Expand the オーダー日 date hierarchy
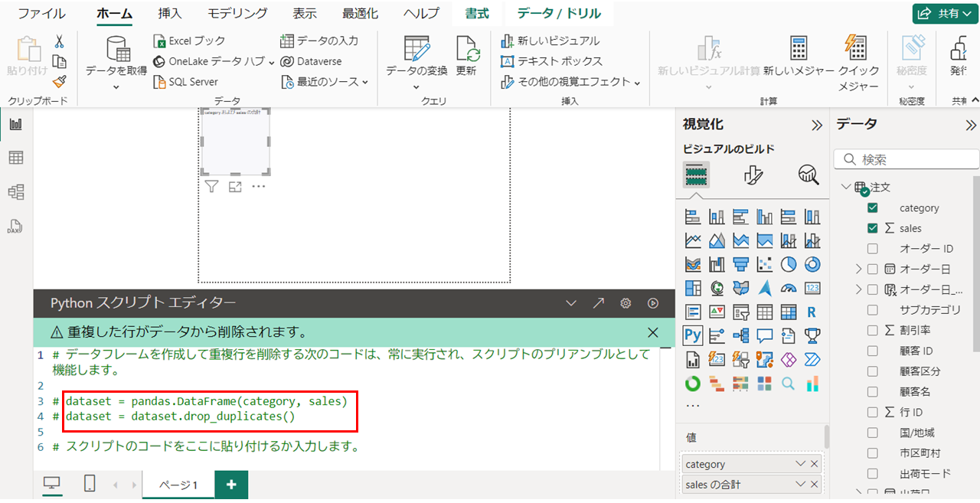Viewport: 980px width, 503px height. (x=858, y=269)
